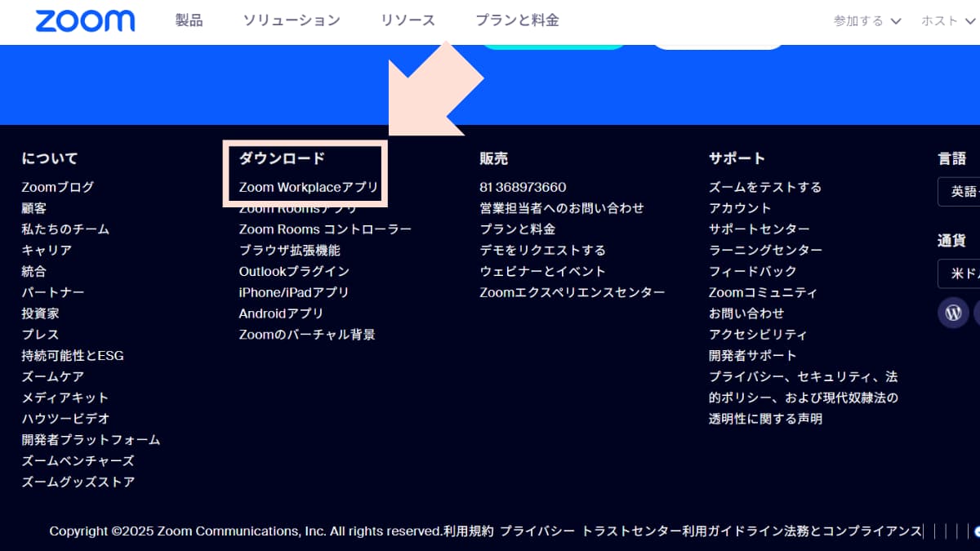Open 営業担当者へのお問い合わせ link

pos(562,208)
